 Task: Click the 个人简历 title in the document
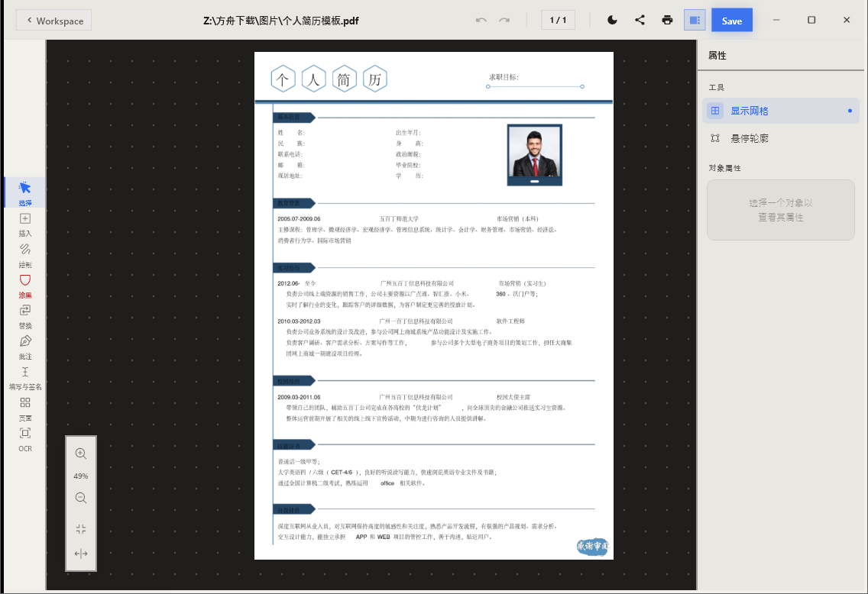pos(329,79)
